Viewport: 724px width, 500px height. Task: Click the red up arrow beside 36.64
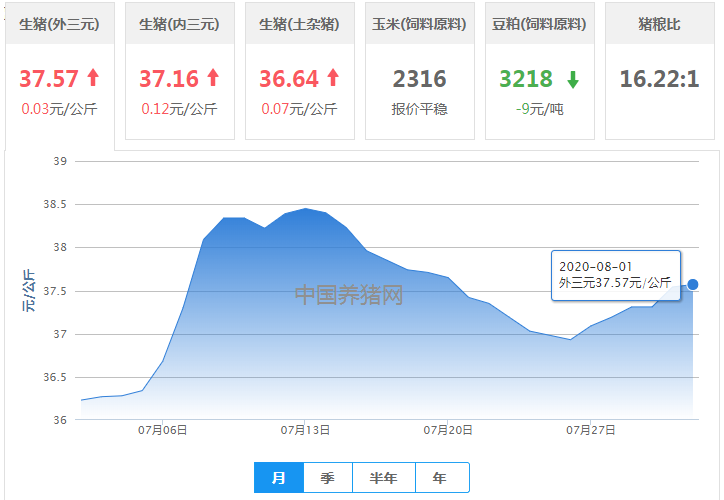click(x=333, y=77)
